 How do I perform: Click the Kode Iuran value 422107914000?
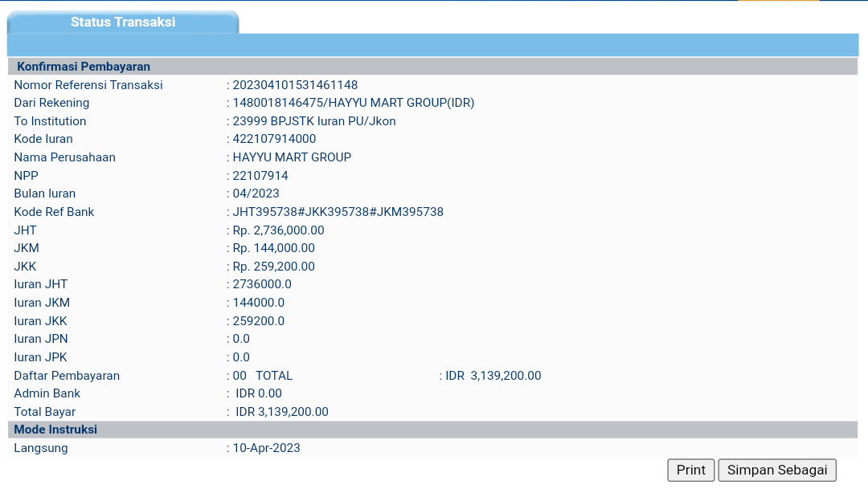[274, 139]
